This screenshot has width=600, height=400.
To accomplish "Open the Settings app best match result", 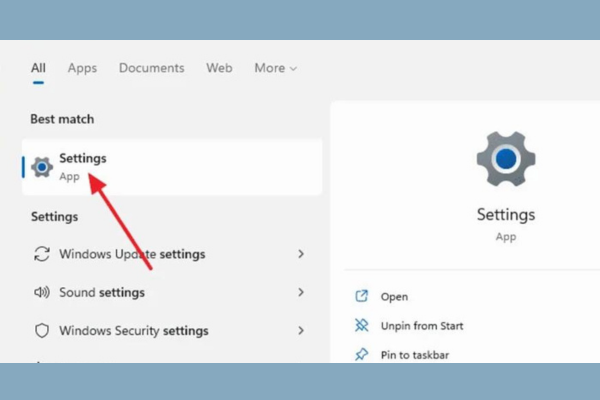I will [172, 167].
